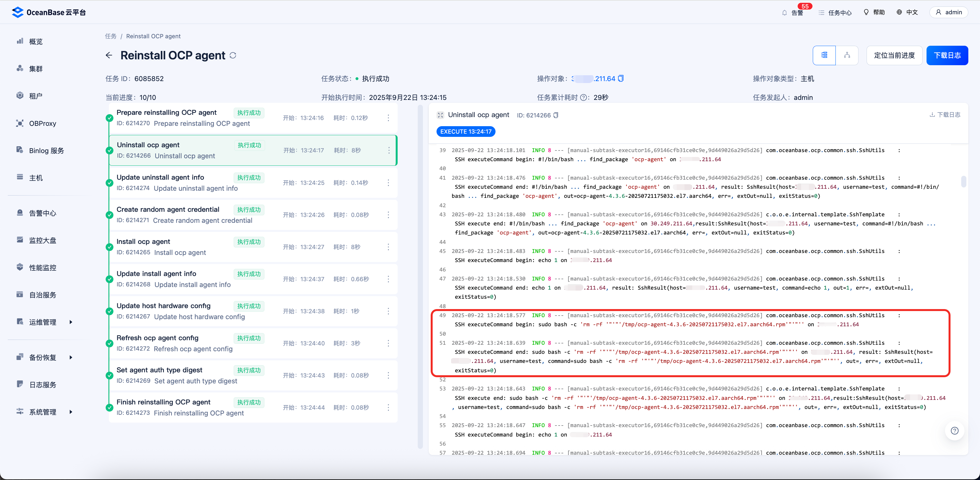Switch to the tree graph view icon
Screen dimensions: 980x480
[x=847, y=55]
